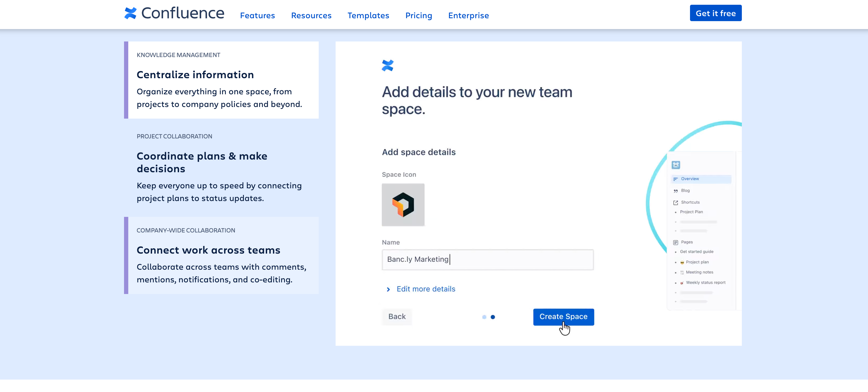Click the Name input field

488,259
